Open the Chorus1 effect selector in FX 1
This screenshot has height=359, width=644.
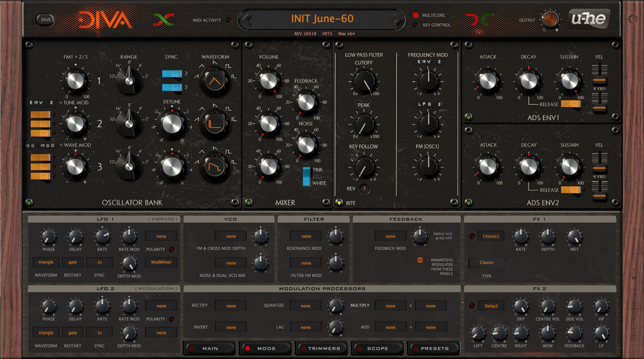point(491,236)
